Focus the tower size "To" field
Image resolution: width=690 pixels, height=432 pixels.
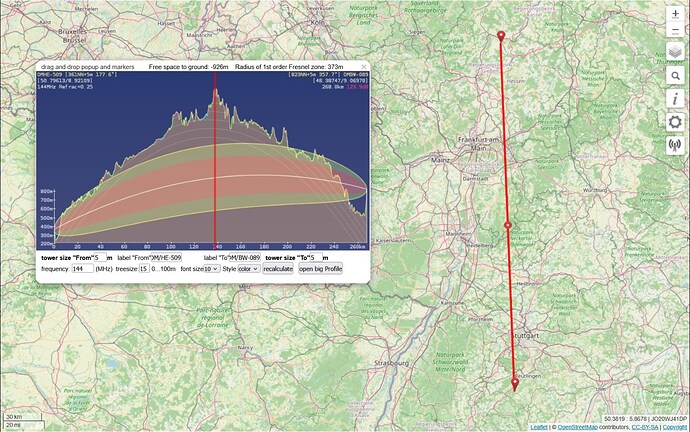click(x=316, y=257)
